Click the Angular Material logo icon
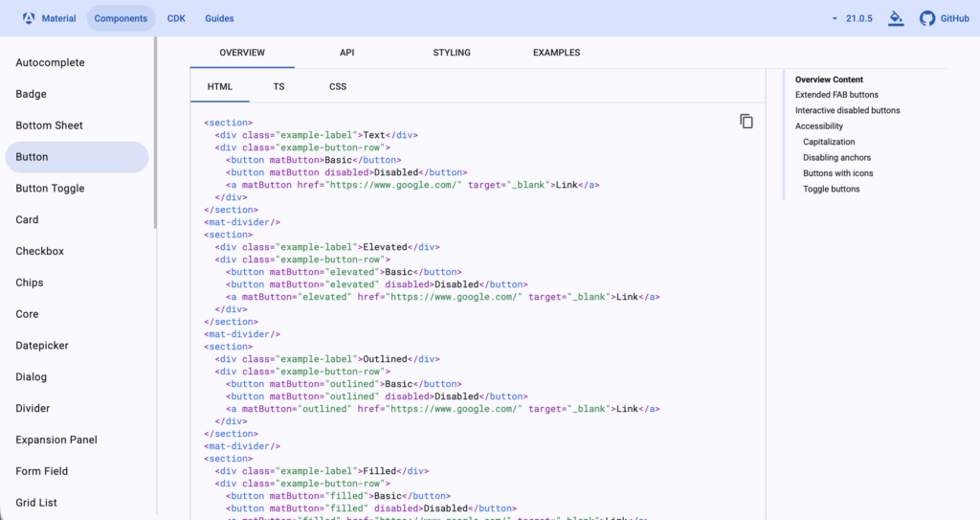 29,18
